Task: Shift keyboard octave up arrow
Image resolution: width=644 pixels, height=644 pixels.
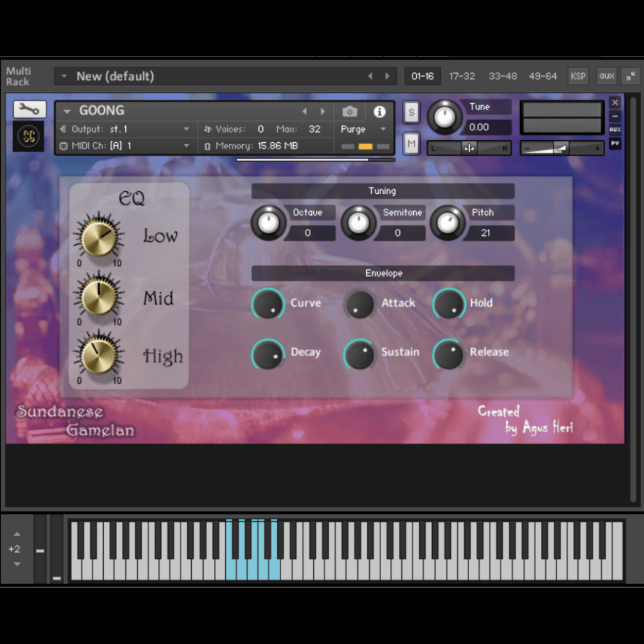Action: pyautogui.click(x=17, y=534)
